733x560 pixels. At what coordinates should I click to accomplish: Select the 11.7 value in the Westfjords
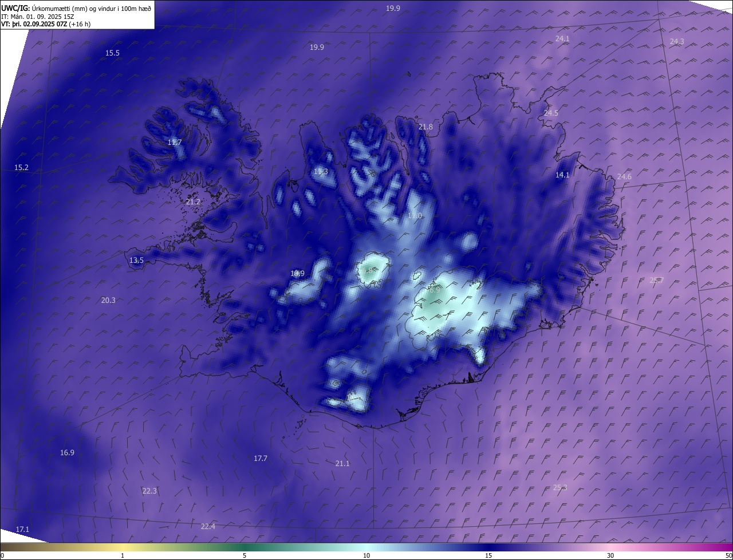[x=175, y=143]
